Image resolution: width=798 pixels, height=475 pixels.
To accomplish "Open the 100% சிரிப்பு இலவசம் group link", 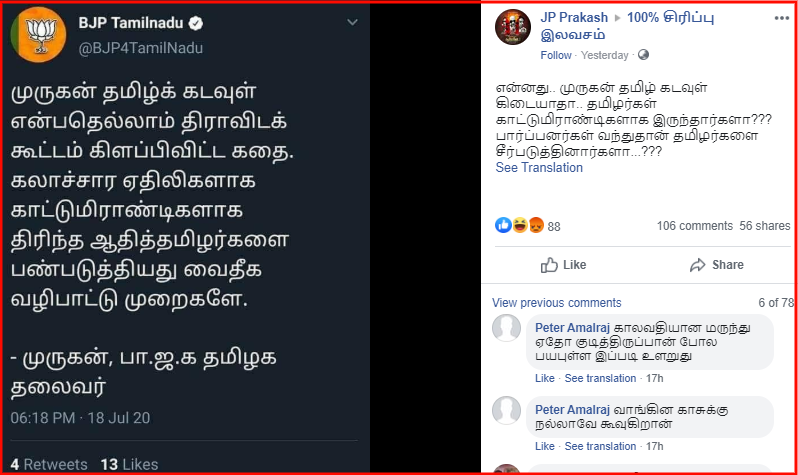I will (x=628, y=26).
